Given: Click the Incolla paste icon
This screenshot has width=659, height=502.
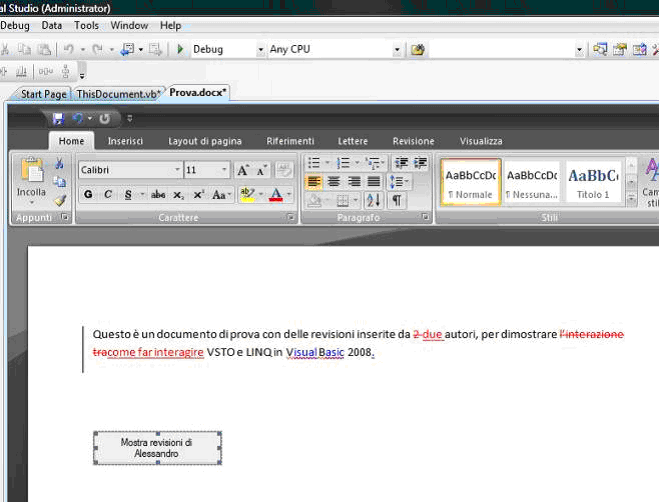Looking at the screenshot, I should (31, 170).
